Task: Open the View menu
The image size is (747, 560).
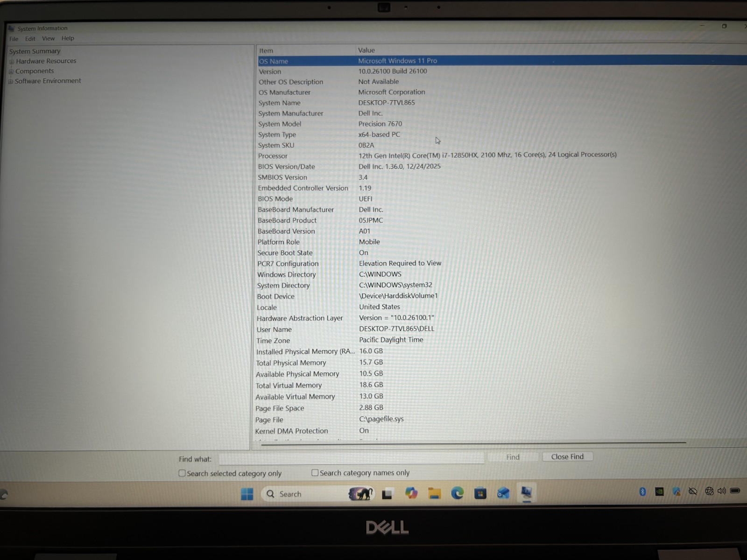Action: 49,38
